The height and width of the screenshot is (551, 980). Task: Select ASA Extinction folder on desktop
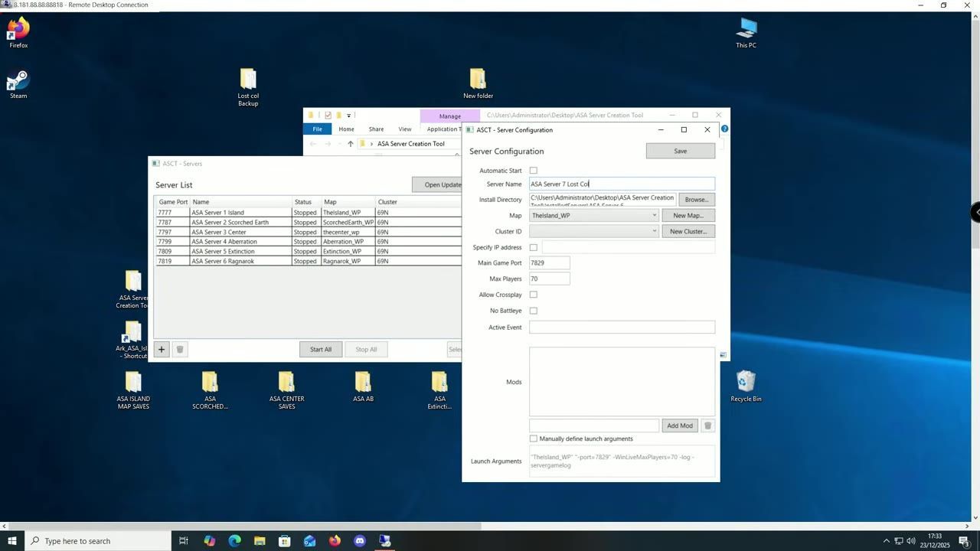(x=439, y=390)
